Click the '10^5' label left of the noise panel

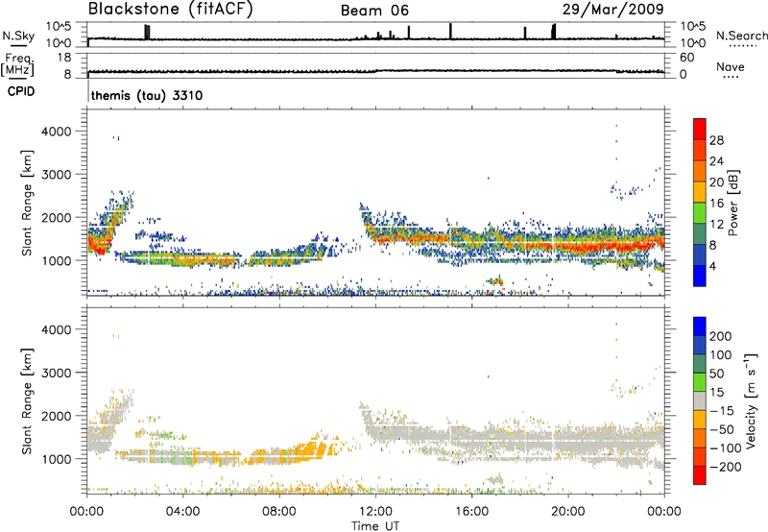click(x=59, y=26)
